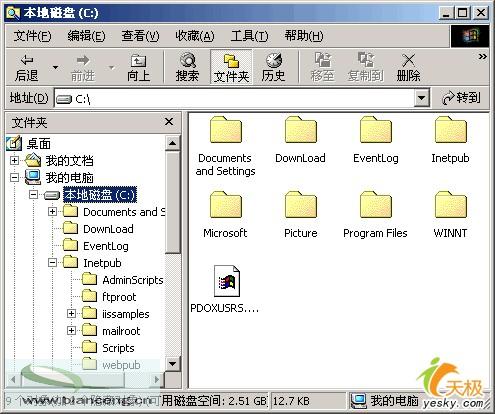Collapse the 我的电脑 tree node

(14, 178)
